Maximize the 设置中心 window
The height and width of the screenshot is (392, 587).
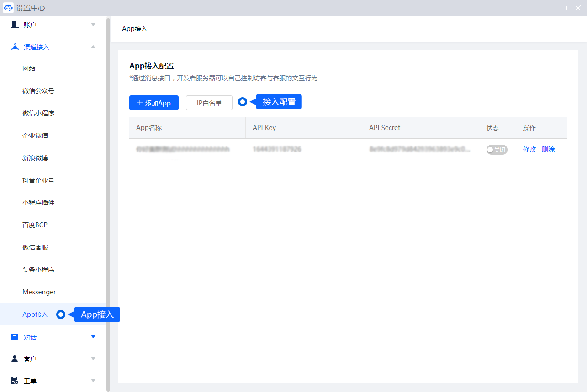click(564, 8)
